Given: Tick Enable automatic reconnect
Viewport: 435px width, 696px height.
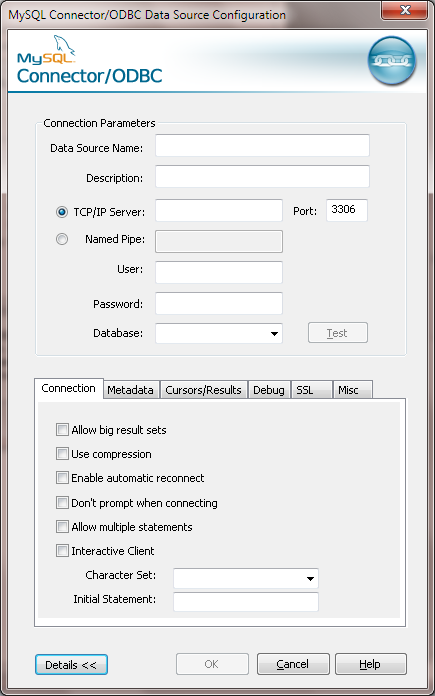Looking at the screenshot, I should point(62,478).
